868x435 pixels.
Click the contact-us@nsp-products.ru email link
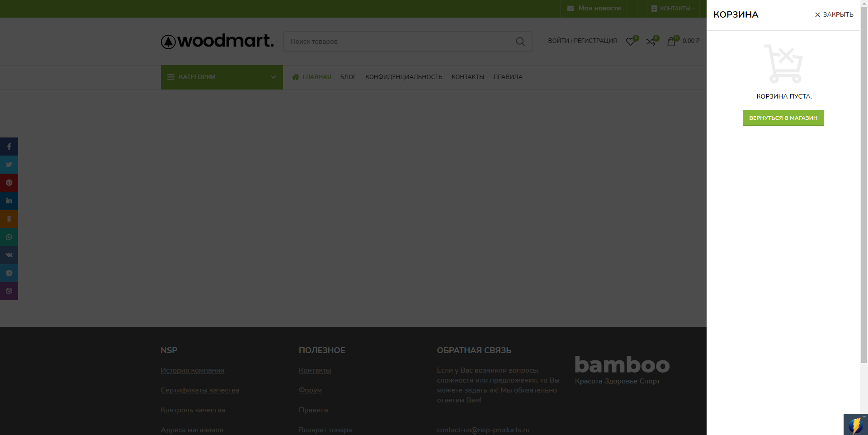click(x=483, y=430)
